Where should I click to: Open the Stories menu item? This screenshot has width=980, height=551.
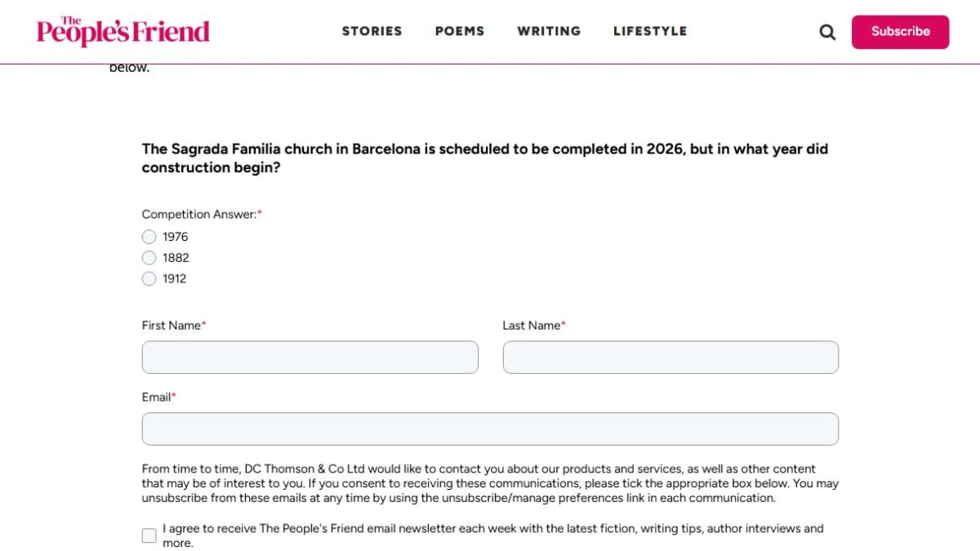point(372,31)
